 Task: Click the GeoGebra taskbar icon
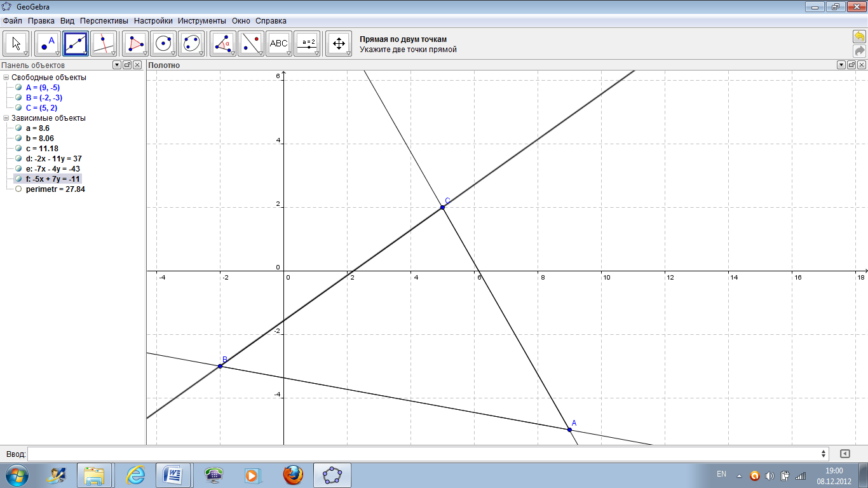point(333,475)
